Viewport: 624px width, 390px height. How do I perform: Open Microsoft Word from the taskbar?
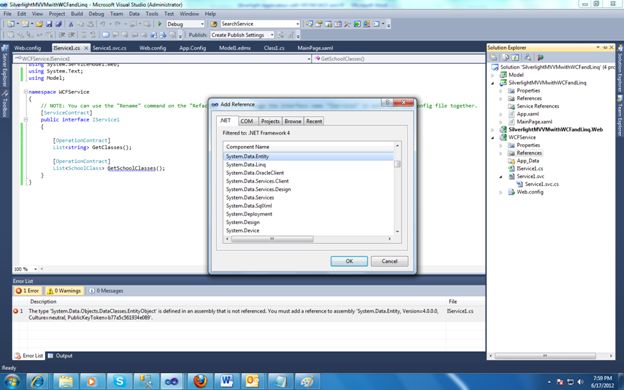tap(226, 381)
